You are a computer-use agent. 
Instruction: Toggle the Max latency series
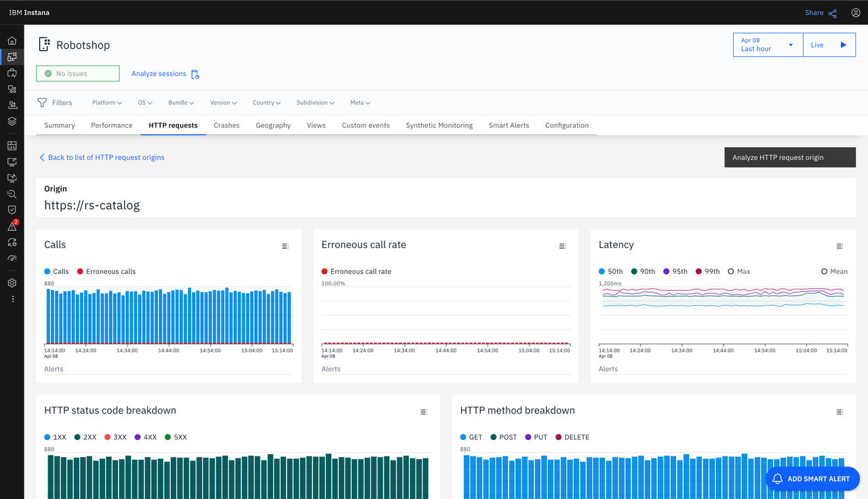(739, 271)
